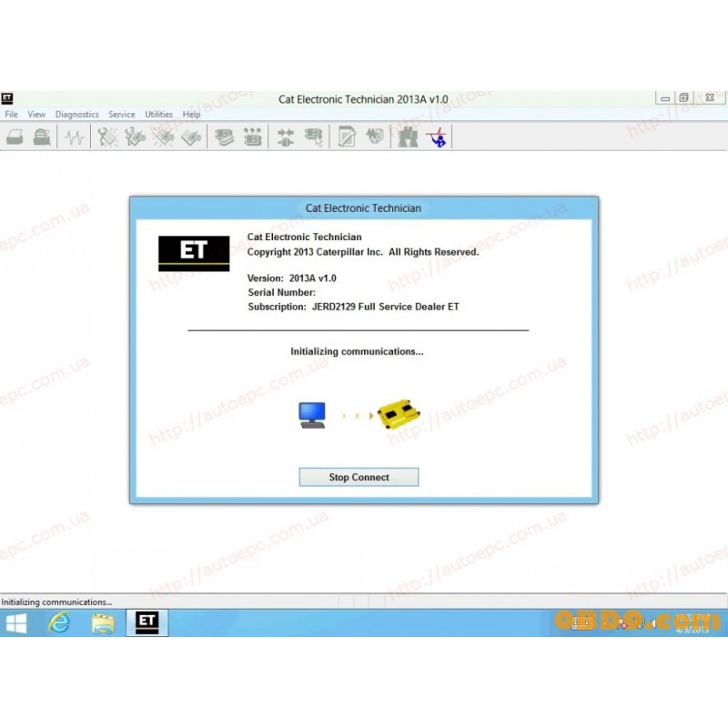The height and width of the screenshot is (728, 728).
Task: Select the ET app on taskbar
Action: point(147,622)
